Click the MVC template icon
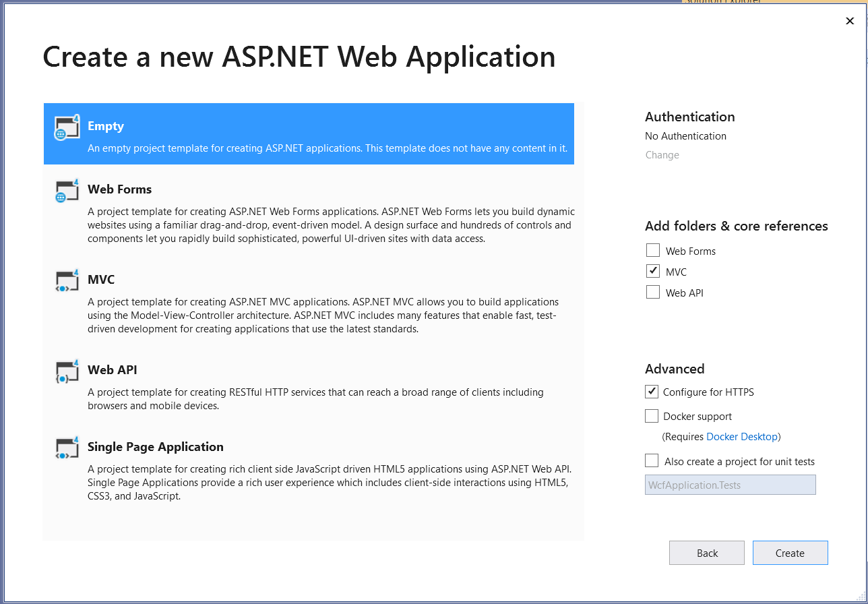This screenshot has width=868, height=604. click(66, 281)
